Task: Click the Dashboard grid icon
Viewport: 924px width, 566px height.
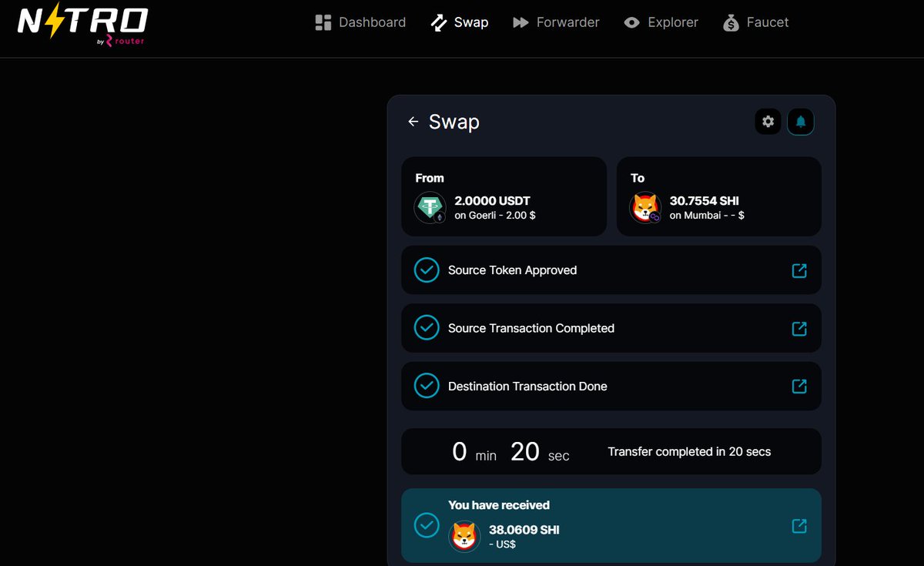Action: (323, 22)
